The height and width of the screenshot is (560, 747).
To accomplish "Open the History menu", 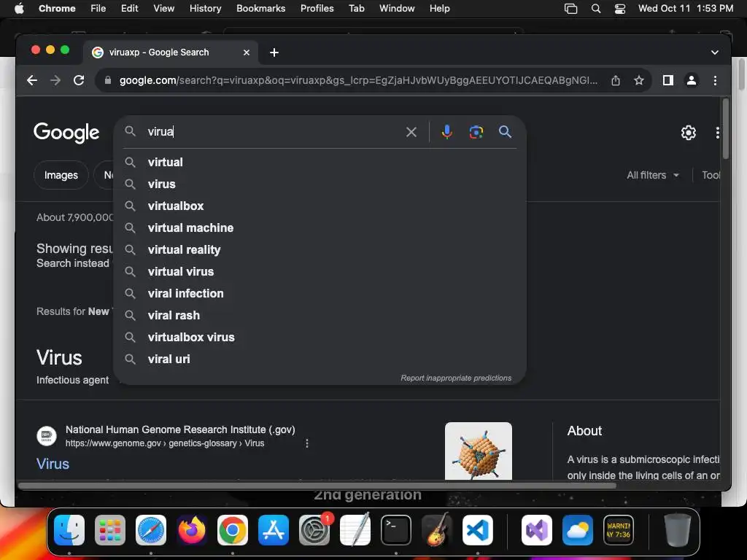I will [205, 9].
